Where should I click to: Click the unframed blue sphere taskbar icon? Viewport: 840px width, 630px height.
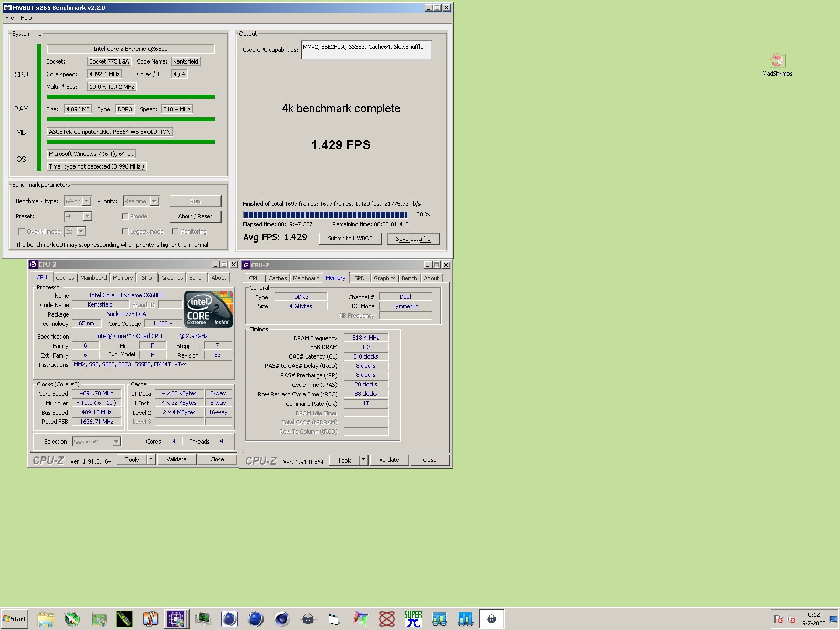(256, 619)
